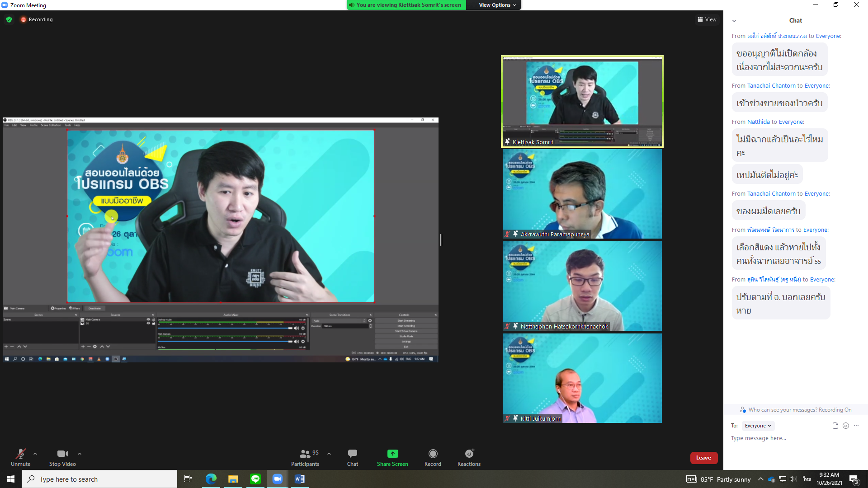Click the Record circle icon
Screen dimensions: 868x488
pyautogui.click(x=433, y=454)
